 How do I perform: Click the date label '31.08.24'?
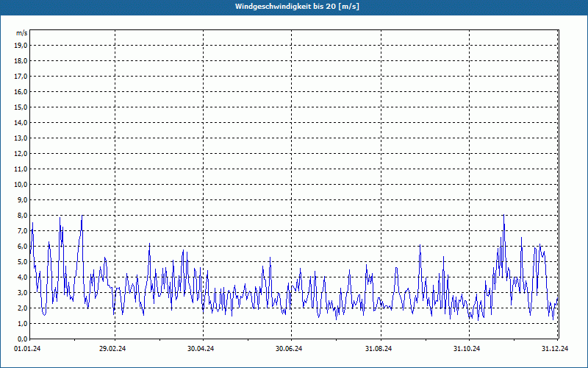tap(379, 349)
